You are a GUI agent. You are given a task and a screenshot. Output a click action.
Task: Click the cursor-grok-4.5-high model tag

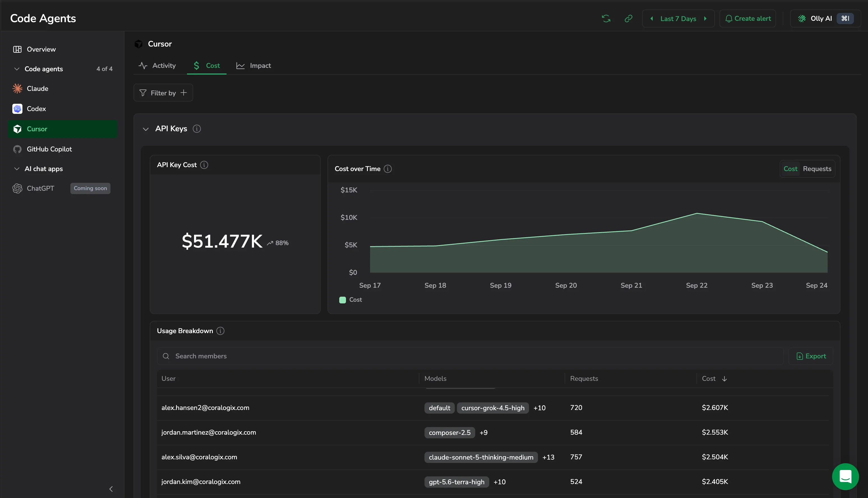(x=493, y=408)
